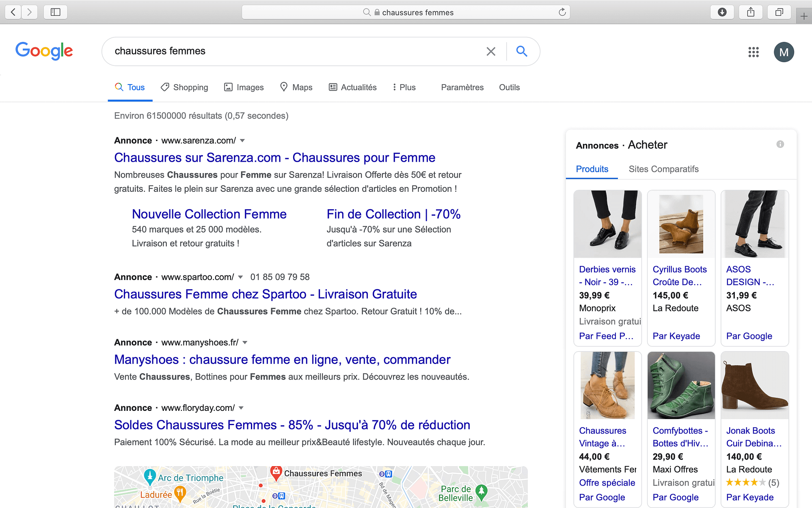
Task: Open the Manyshoes chaussure femme link
Action: (x=282, y=360)
